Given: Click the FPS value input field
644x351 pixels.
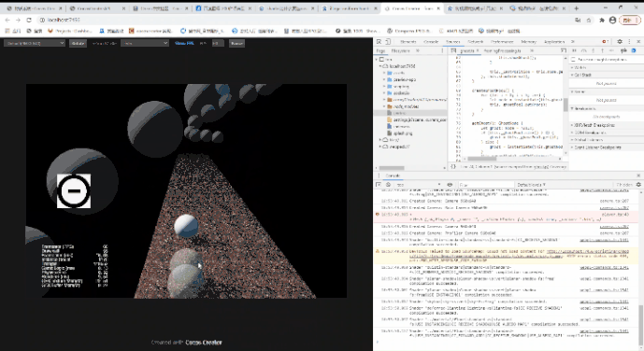Looking at the screenshot, I should tap(218, 43).
